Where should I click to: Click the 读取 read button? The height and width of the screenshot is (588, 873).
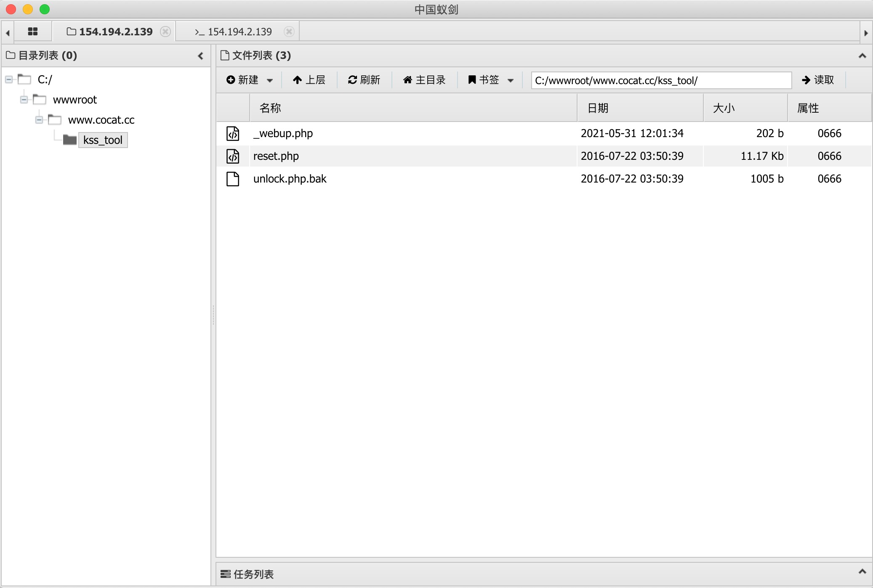click(818, 80)
